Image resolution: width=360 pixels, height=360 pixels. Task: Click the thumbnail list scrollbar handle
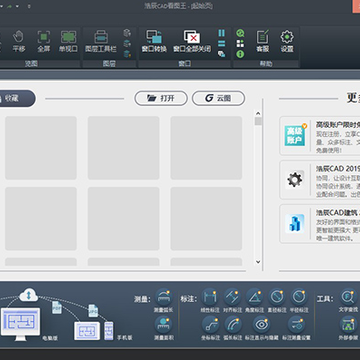[258, 121]
